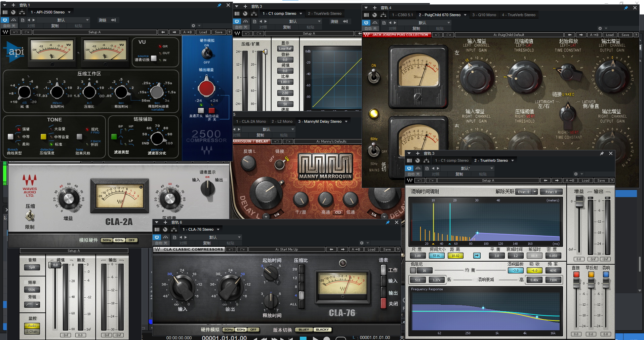Click the next preset arrow in PuigChild toolbar
Screen dimensions: 644x340
point(581,35)
